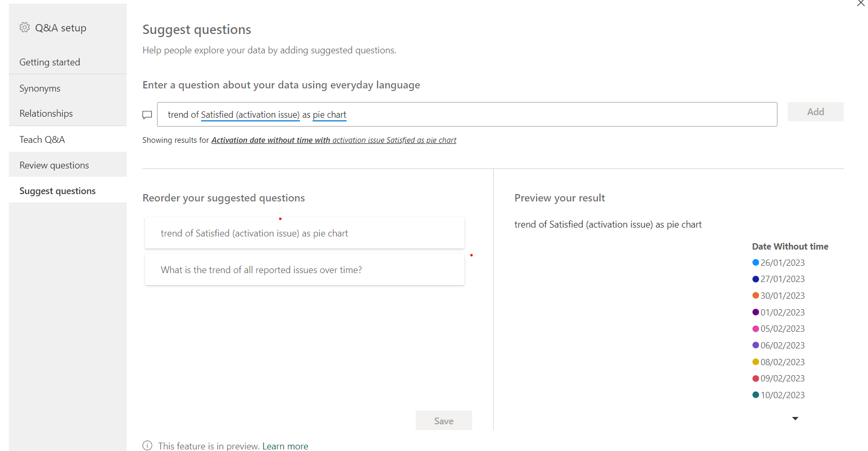This screenshot has width=868, height=451.
Task: Click the purple swatch for 01/02/2023
Action: click(755, 312)
